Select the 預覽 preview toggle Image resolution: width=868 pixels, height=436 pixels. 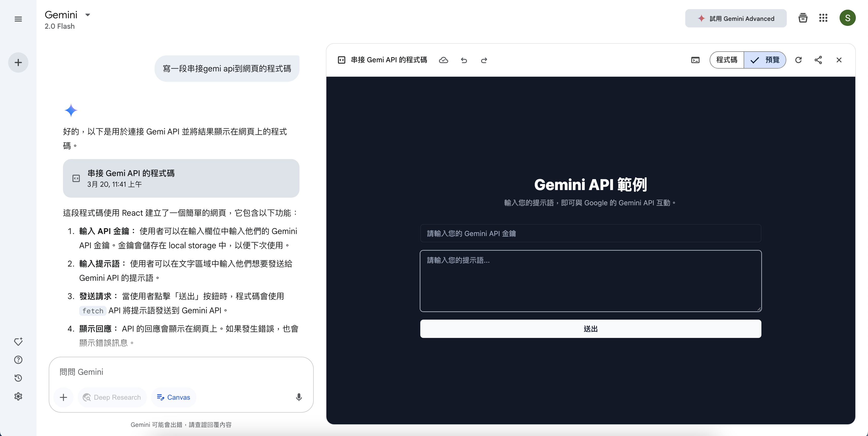pyautogui.click(x=765, y=60)
